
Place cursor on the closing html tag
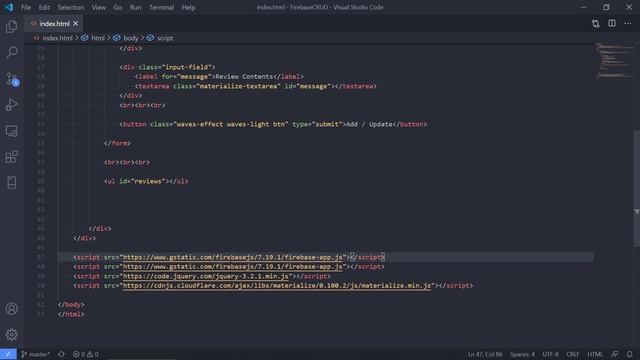click(x=71, y=314)
